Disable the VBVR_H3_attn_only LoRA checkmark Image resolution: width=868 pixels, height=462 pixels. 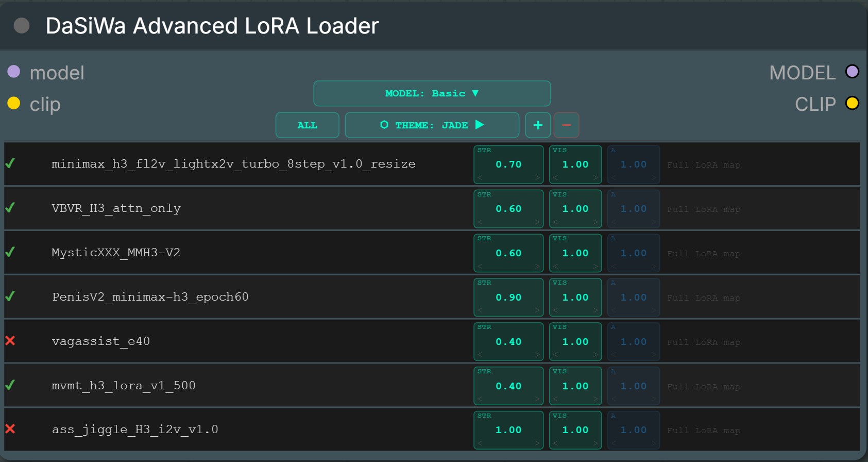(x=10, y=208)
